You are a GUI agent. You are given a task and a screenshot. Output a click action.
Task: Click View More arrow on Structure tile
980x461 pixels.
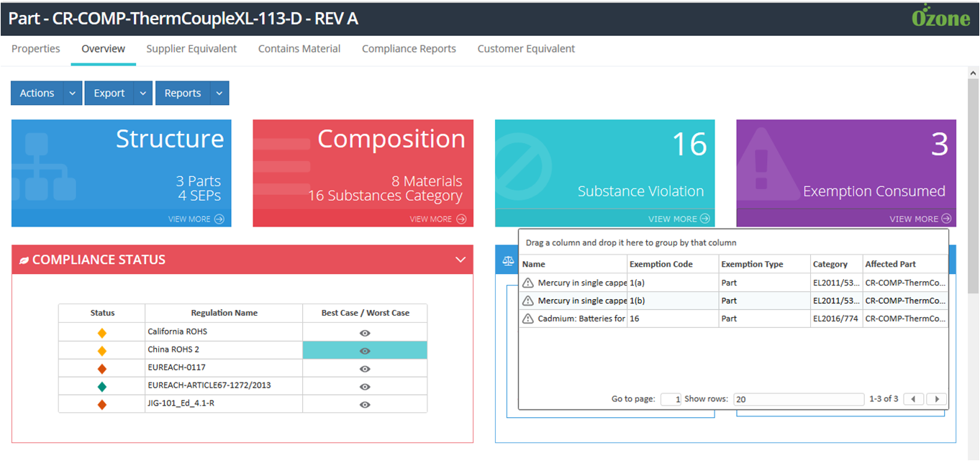[x=219, y=219]
